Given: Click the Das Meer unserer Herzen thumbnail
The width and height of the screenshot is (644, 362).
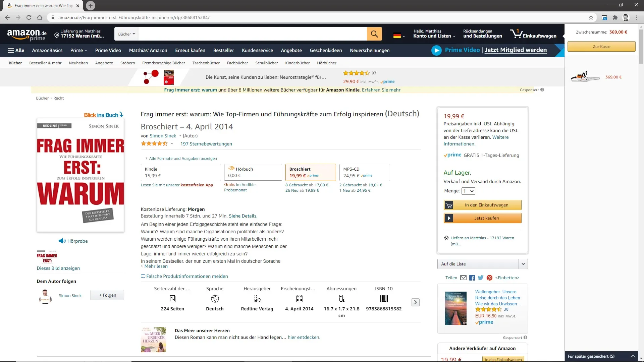Looking at the screenshot, I should point(153,340).
